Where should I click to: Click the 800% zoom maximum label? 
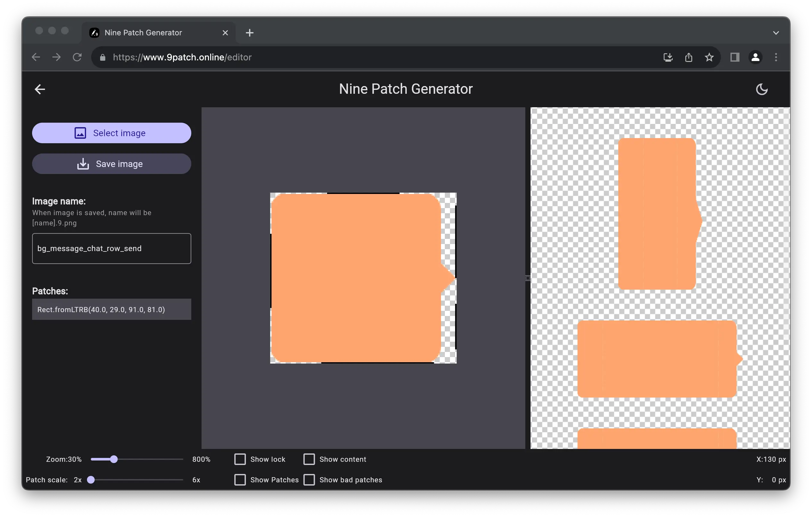(201, 459)
